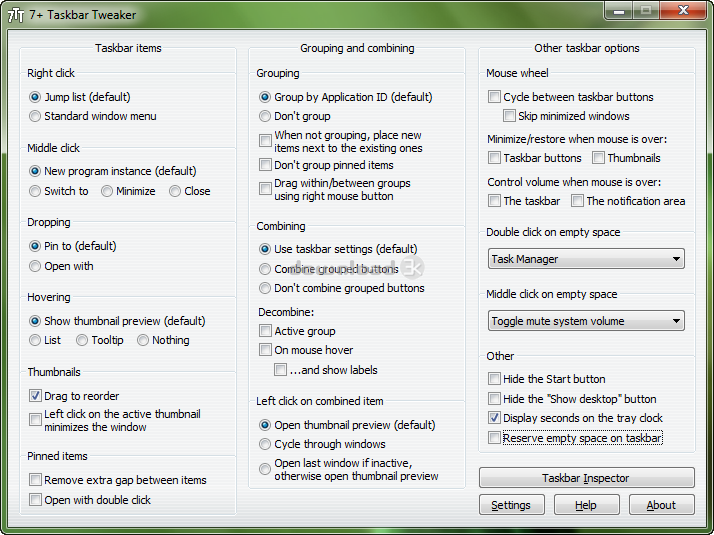Screen dimensions: 714x535
Task: Expand the Middle click on empty space dropdown
Action: (586, 321)
